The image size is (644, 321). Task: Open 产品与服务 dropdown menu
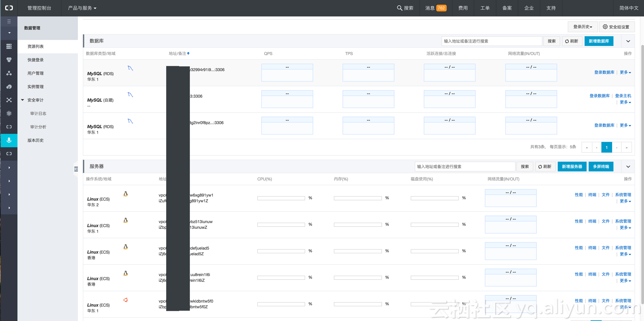point(82,8)
